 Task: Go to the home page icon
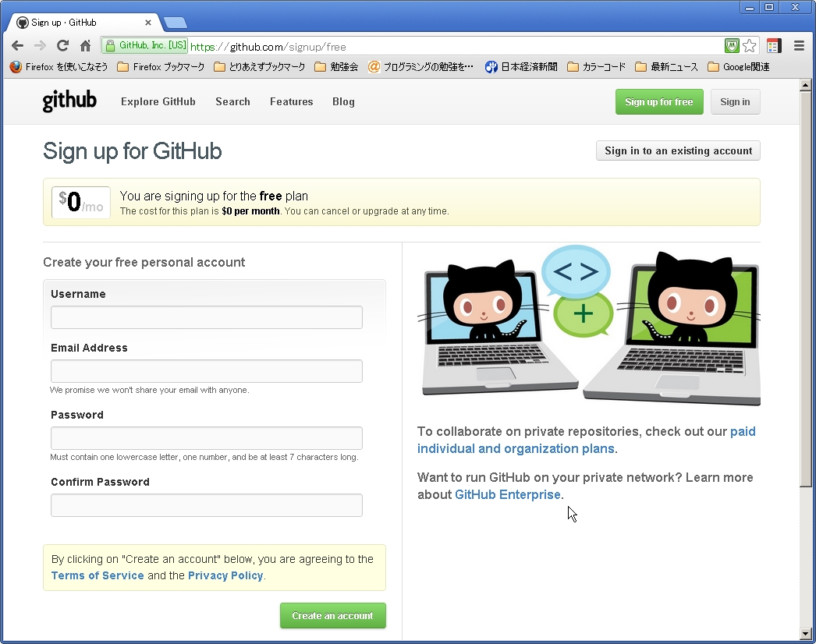pyautogui.click(x=85, y=46)
